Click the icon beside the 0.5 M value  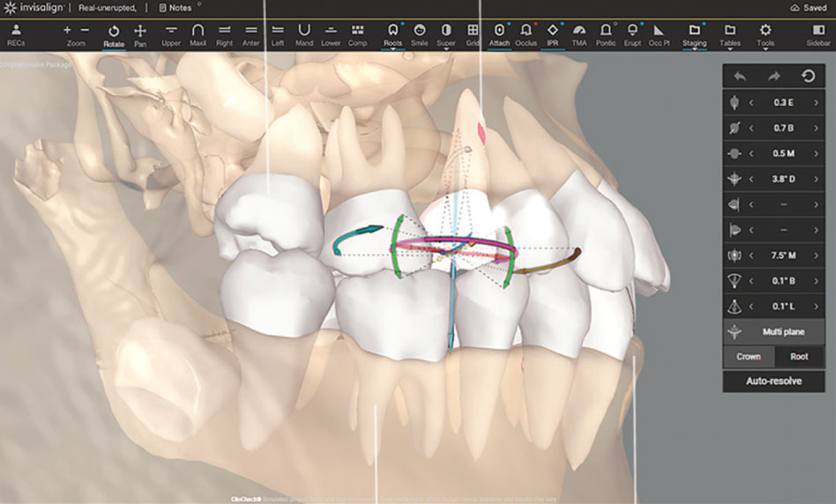pyautogui.click(x=735, y=153)
